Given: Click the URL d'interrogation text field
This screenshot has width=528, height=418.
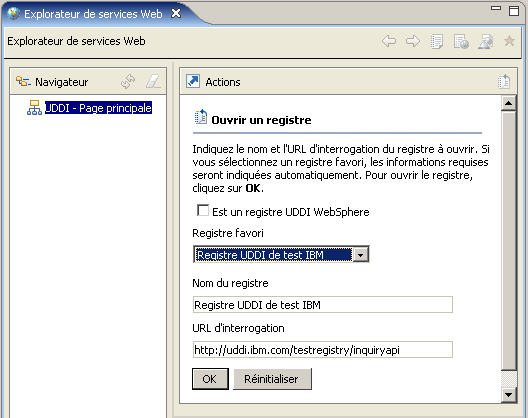Looking at the screenshot, I should click(x=323, y=350).
